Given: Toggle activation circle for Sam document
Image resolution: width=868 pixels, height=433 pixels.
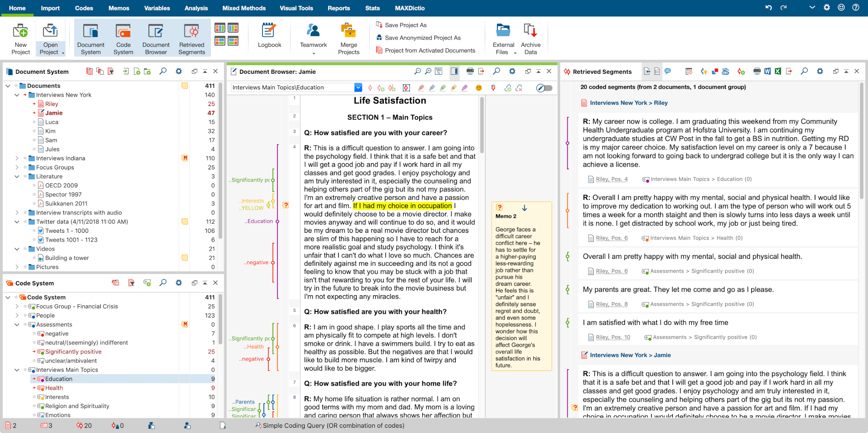Looking at the screenshot, I should [34, 140].
